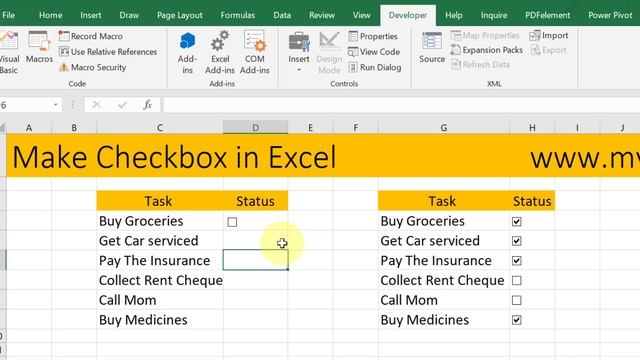Image resolution: width=640 pixels, height=360 pixels.
Task: Select the active cell beside Pay The Insurance
Action: coord(255,260)
